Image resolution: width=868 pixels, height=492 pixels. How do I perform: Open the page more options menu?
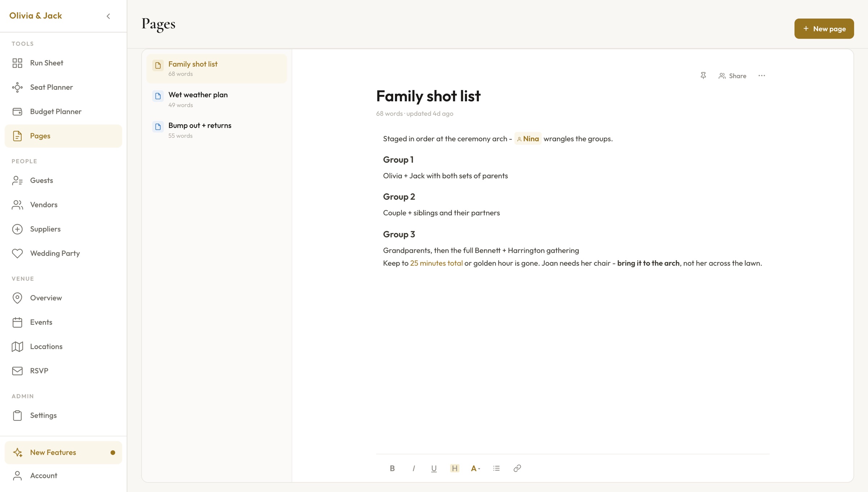point(762,76)
